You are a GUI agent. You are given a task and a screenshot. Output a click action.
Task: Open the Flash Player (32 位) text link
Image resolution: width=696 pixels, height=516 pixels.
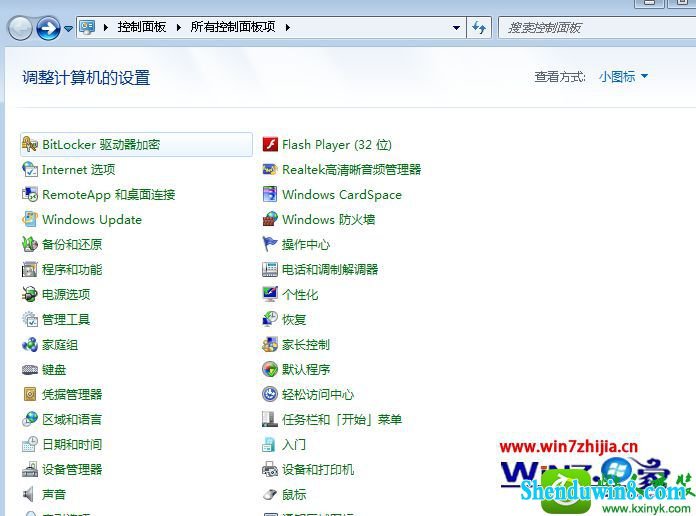[337, 145]
